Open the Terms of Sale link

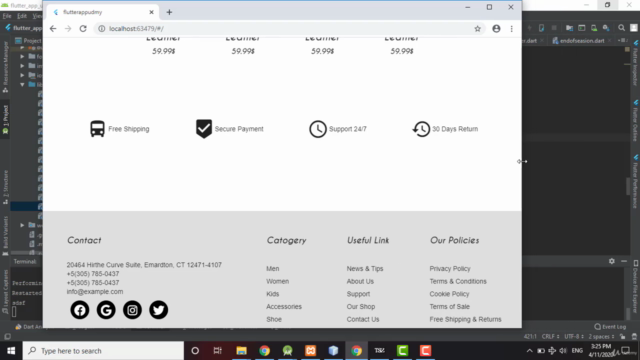click(x=449, y=307)
